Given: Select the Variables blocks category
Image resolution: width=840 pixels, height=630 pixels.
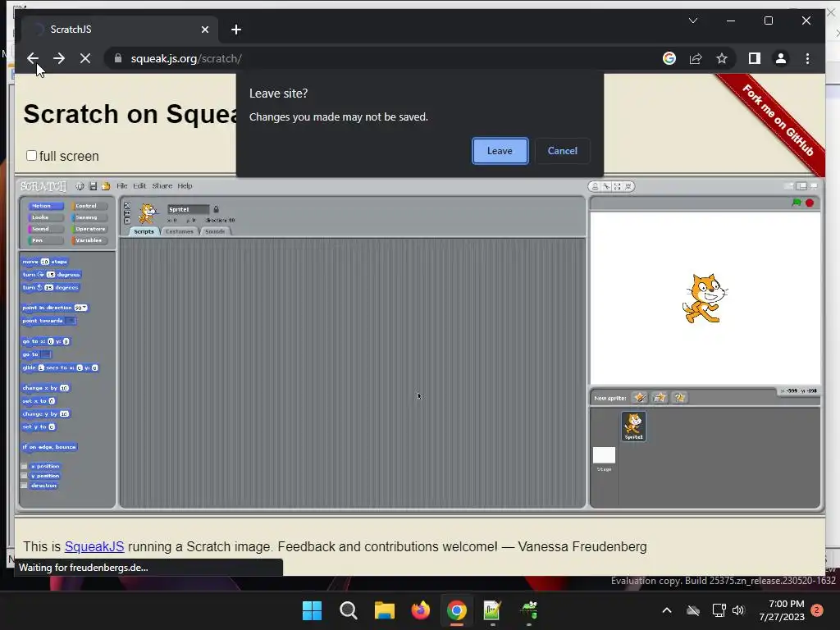Looking at the screenshot, I should tap(89, 240).
